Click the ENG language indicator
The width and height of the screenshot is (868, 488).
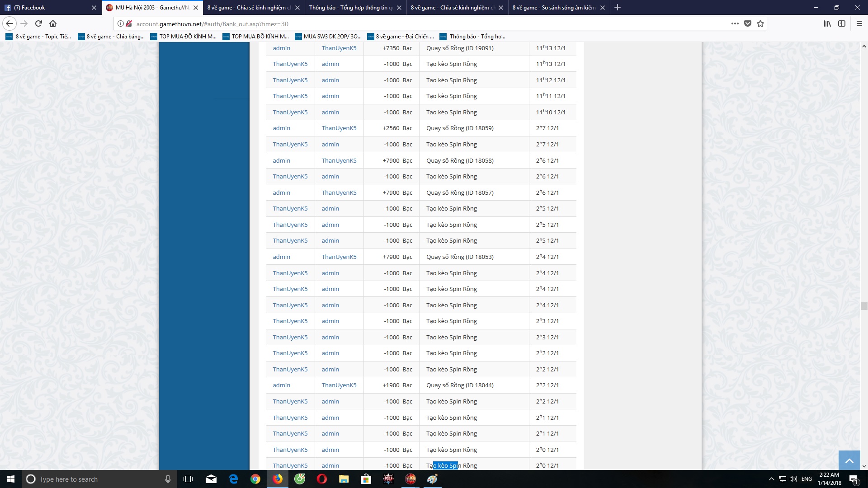tap(807, 479)
